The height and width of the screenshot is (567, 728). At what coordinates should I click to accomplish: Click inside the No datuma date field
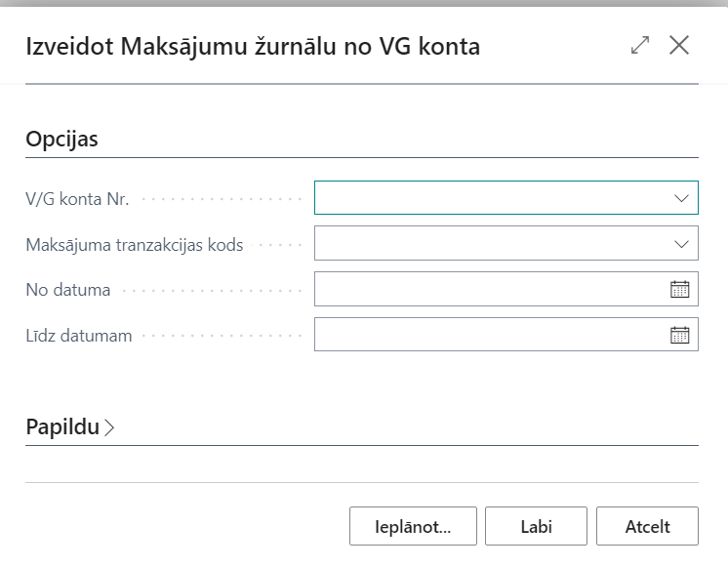pyautogui.click(x=488, y=289)
